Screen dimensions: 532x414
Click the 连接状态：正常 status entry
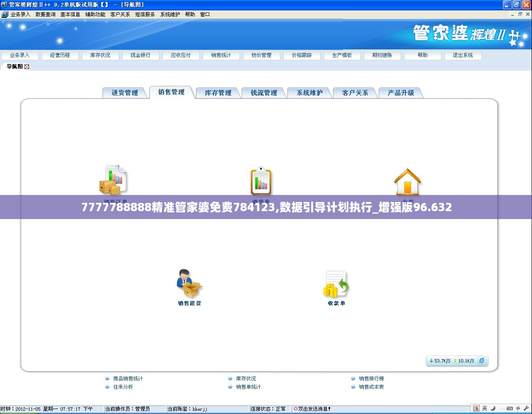pyautogui.click(x=268, y=409)
